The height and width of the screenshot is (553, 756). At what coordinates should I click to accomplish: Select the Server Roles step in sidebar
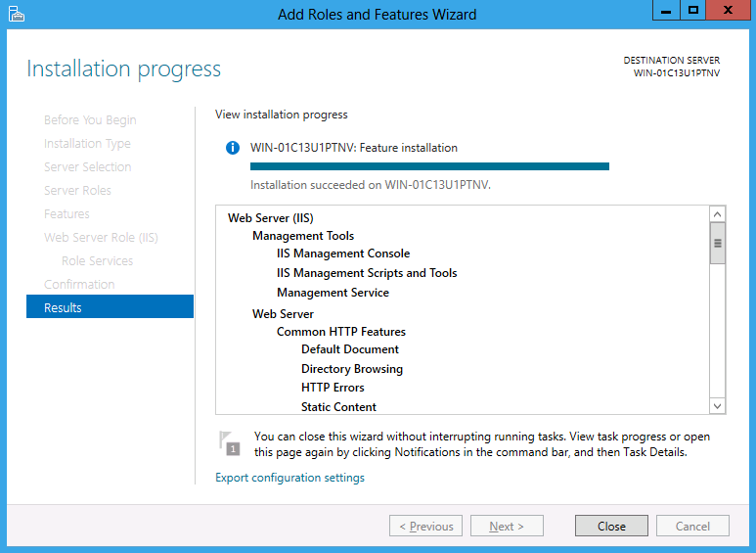pos(77,191)
